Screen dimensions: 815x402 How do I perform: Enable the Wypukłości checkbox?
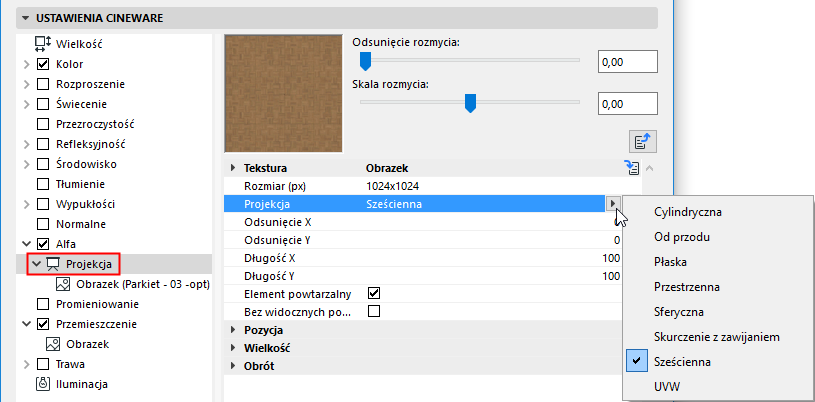click(43, 204)
